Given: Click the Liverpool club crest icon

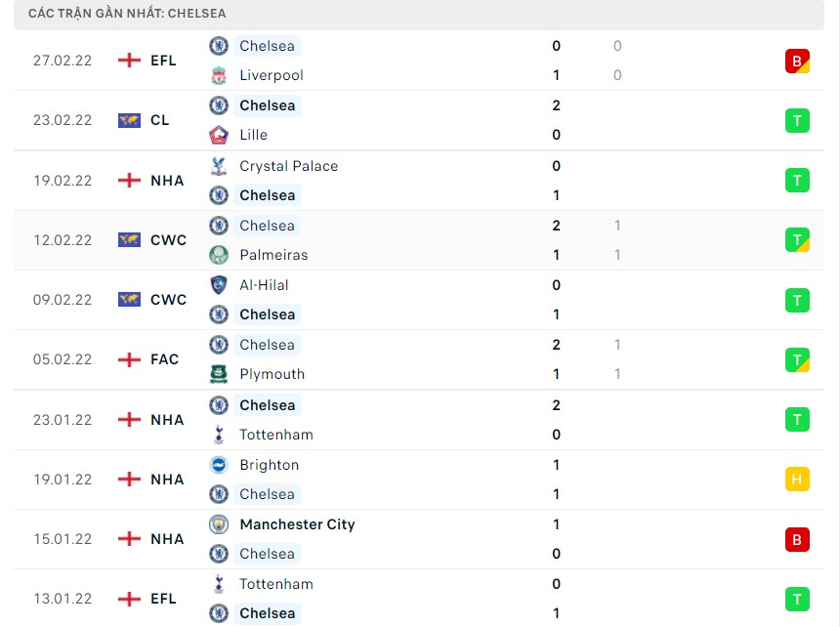Looking at the screenshot, I should click(219, 75).
